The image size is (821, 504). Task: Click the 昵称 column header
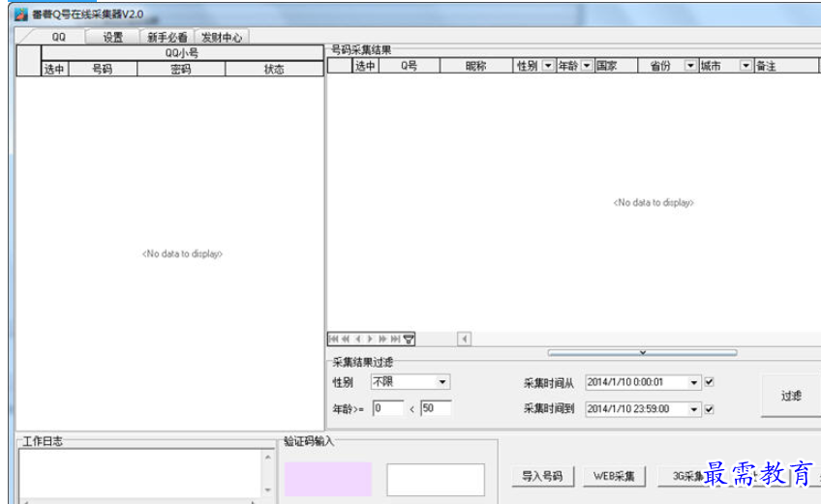[476, 66]
